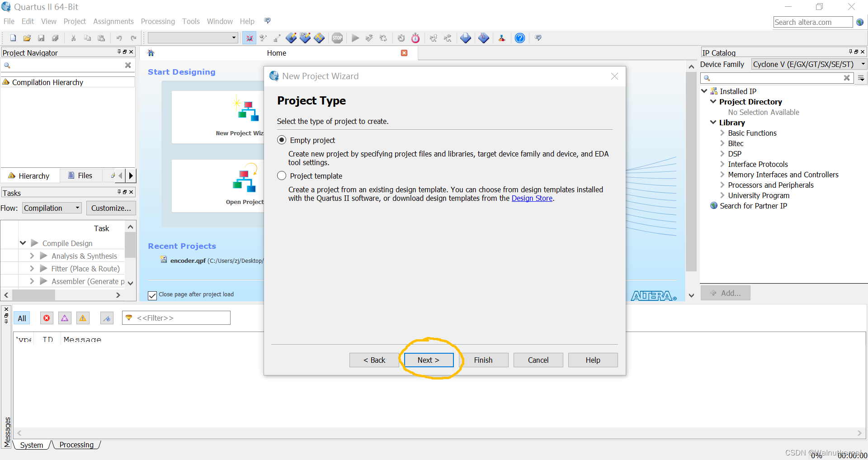Open the Tools menu
This screenshot has height=460, width=868.
tap(191, 21)
